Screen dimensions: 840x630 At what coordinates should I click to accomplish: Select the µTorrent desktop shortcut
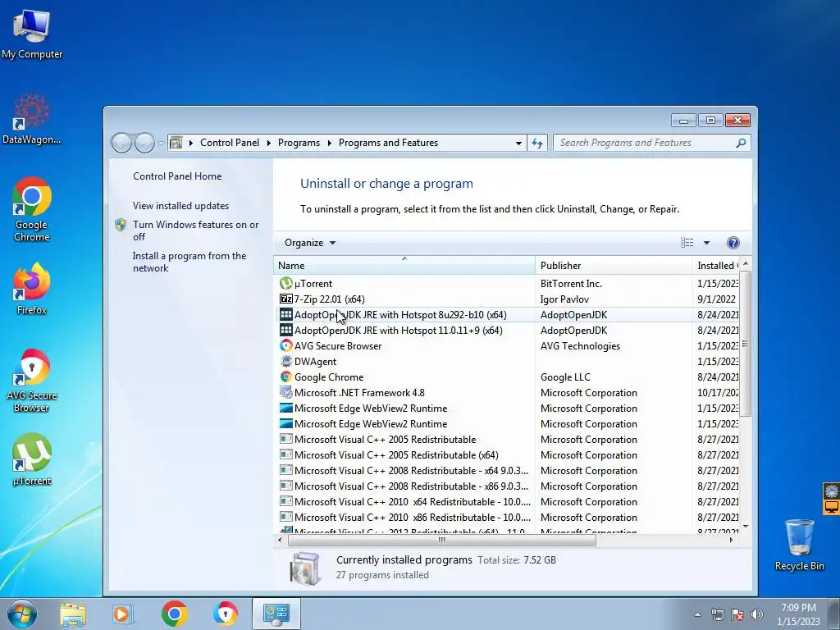point(32,459)
